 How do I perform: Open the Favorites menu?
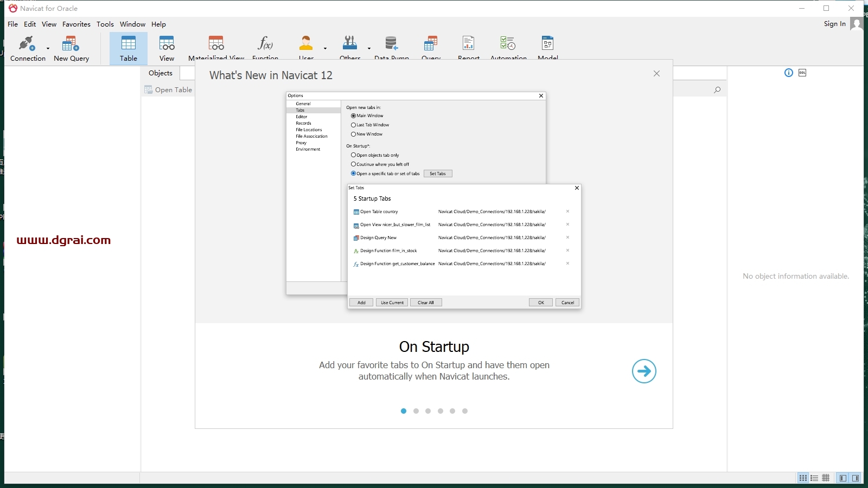tap(76, 24)
